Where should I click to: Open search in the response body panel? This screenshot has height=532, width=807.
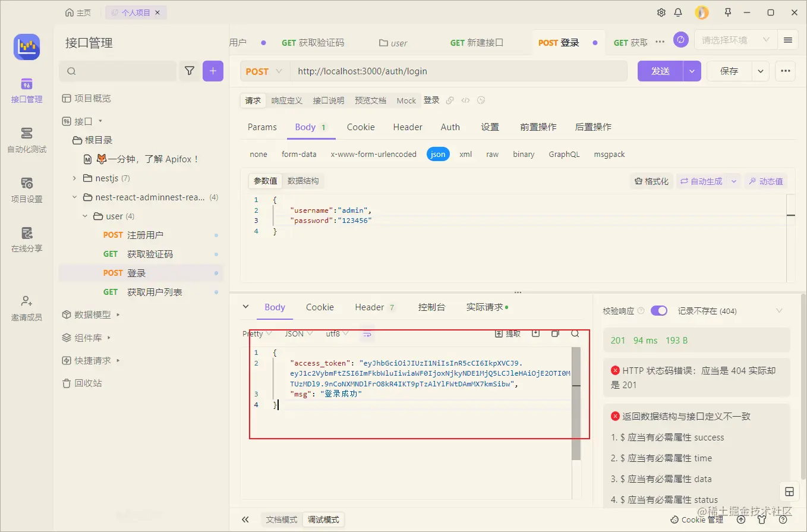click(x=575, y=333)
